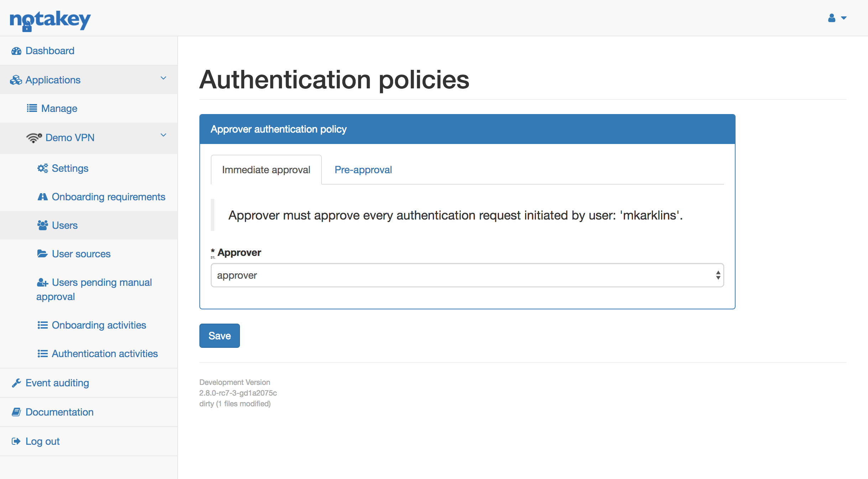Open the Documentation book icon
Screen dimensions: 868x479
(x=16, y=412)
